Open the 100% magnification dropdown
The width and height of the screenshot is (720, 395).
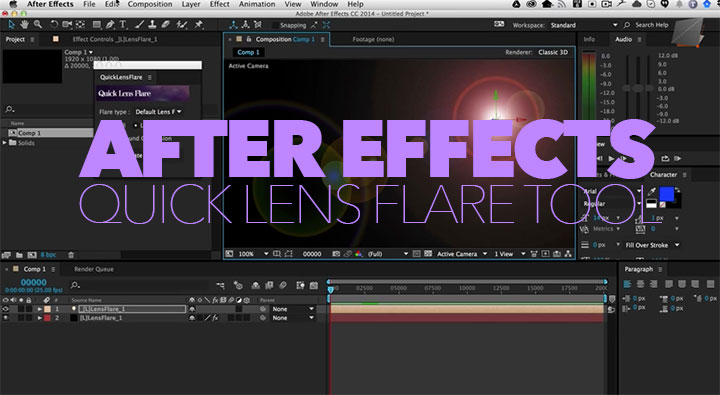(x=253, y=254)
